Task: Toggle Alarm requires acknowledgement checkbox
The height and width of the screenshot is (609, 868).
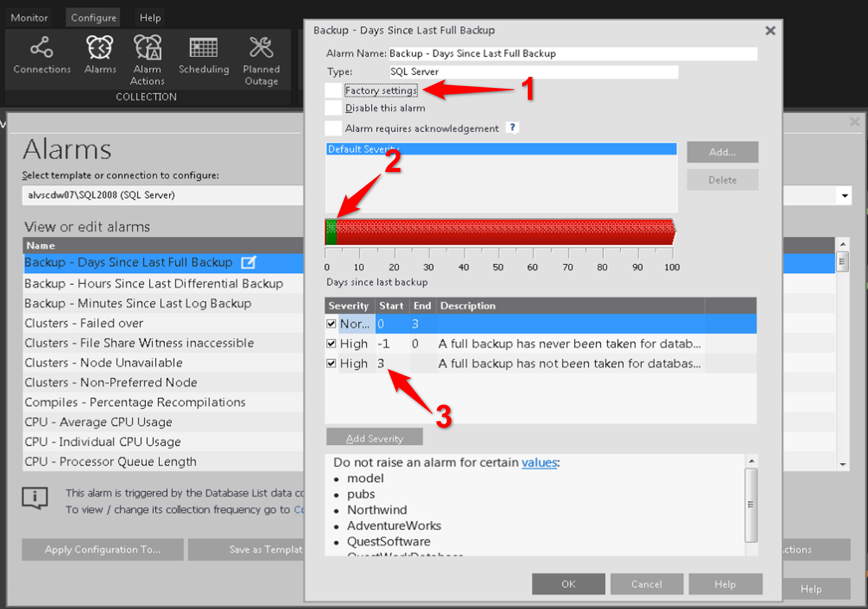Action: [333, 128]
